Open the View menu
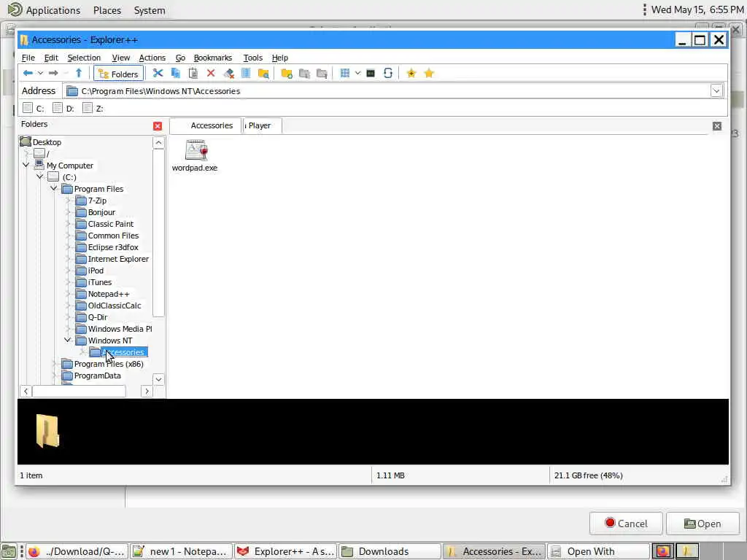 120,58
